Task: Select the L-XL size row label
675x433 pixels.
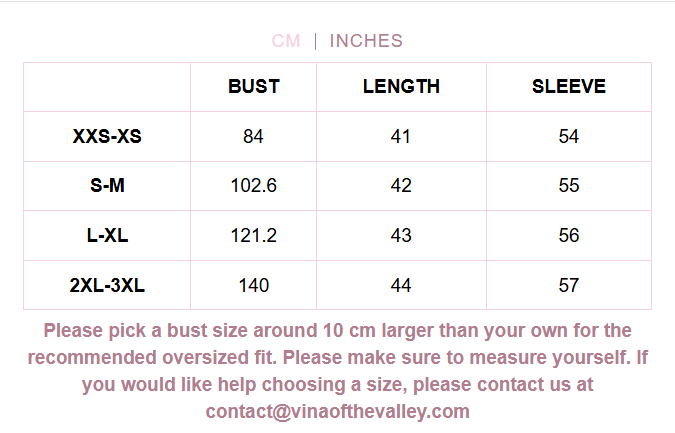Action: click(x=107, y=236)
